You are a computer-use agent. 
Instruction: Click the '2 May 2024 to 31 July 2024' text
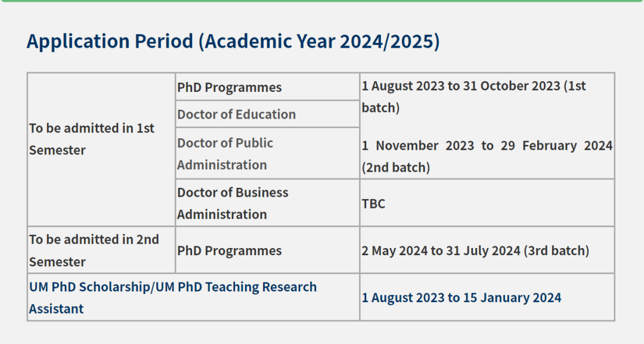click(x=441, y=250)
